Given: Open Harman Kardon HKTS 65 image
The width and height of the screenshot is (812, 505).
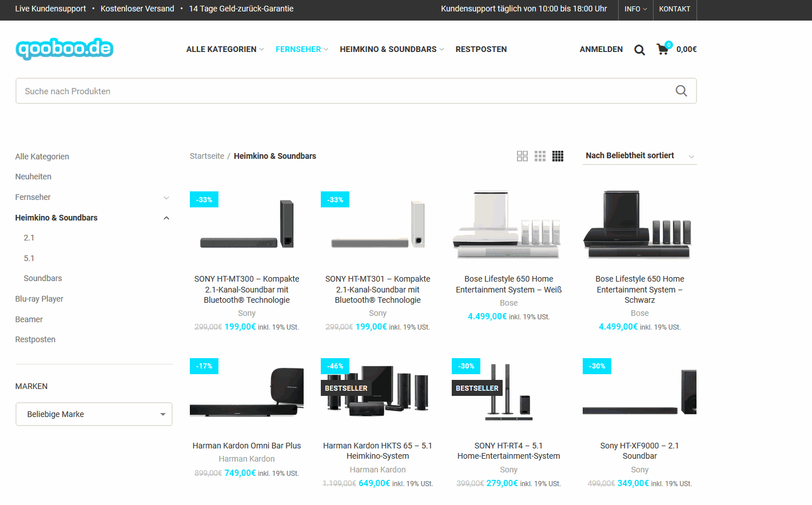Looking at the screenshot, I should [x=377, y=392].
